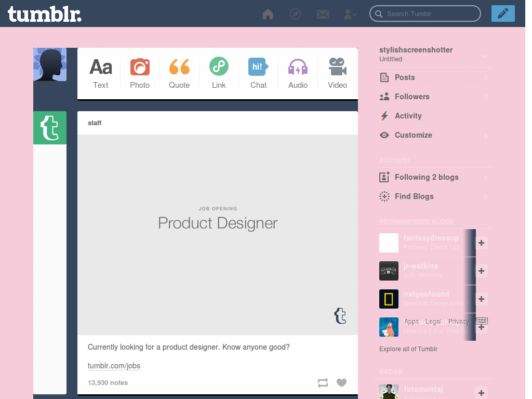Open the jr-watkins blog avatar
The height and width of the screenshot is (399, 532).
pos(389,271)
